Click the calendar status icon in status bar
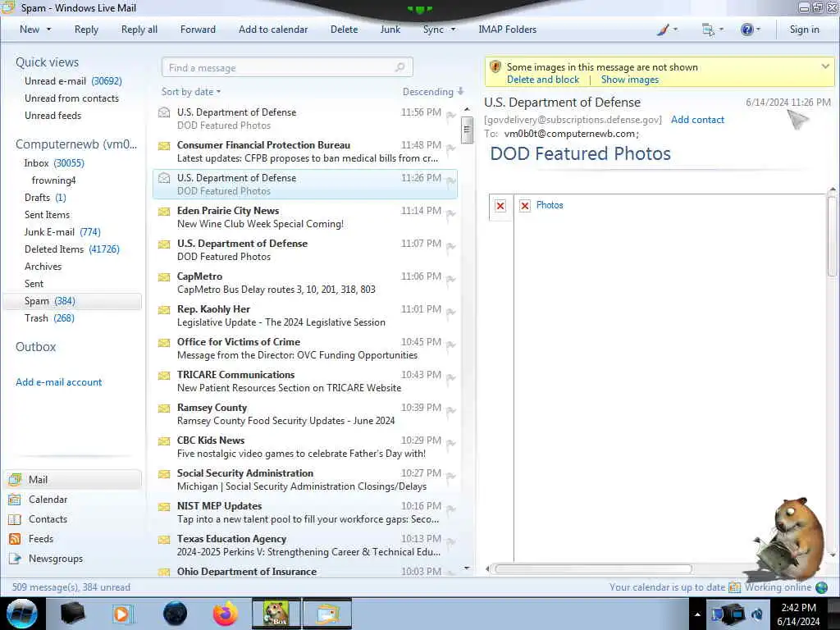Screen dimensions: 840x630 pos(734,587)
